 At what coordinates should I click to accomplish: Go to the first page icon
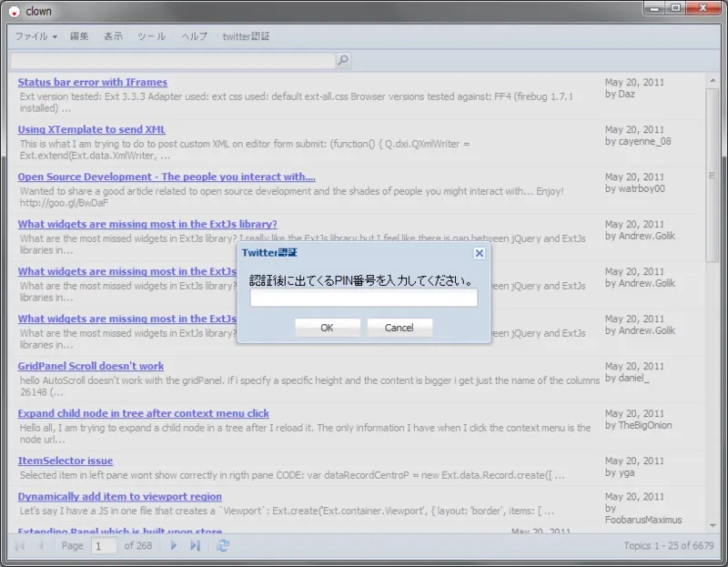(20, 545)
